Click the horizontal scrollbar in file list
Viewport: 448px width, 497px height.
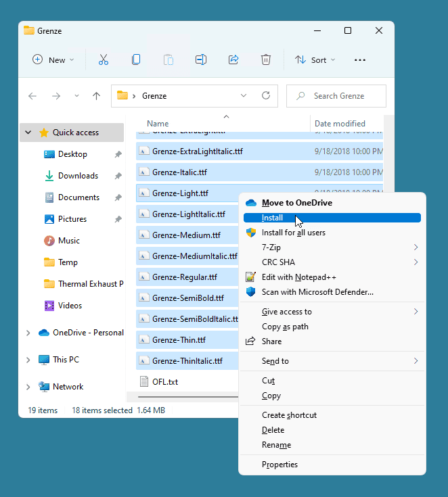[188, 396]
